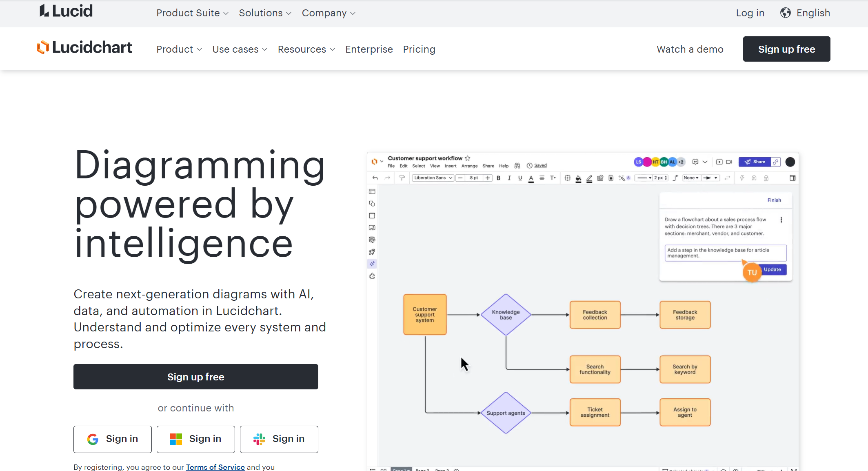The width and height of the screenshot is (868, 471).
Task: Click the link icon next to Share
Action: pos(775,162)
